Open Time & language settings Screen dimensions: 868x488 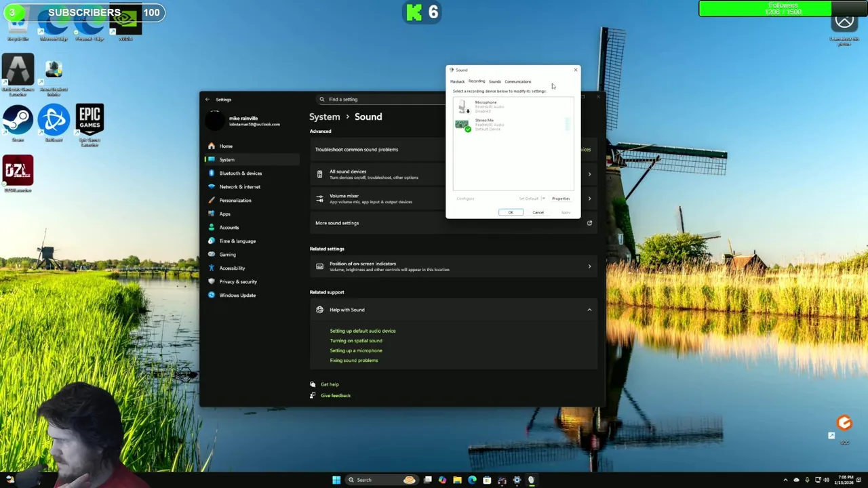click(x=252, y=241)
